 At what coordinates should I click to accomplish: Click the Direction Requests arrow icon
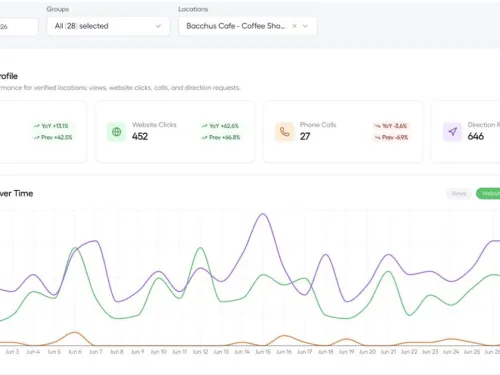coord(452,132)
